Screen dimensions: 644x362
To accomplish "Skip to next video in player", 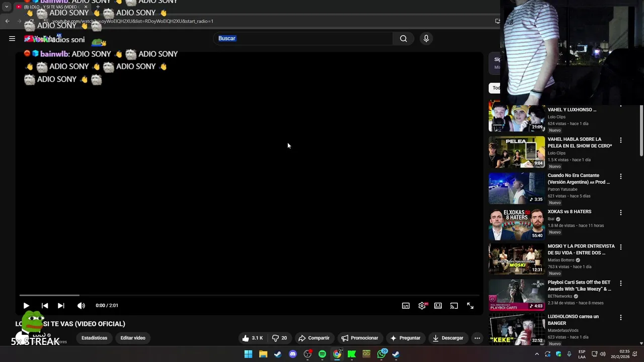I will pyautogui.click(x=61, y=306).
